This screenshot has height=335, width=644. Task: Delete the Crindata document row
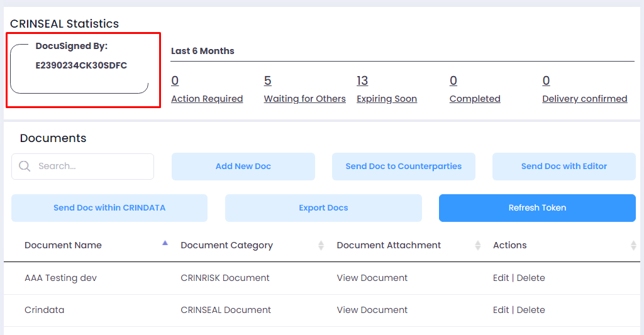click(x=531, y=310)
